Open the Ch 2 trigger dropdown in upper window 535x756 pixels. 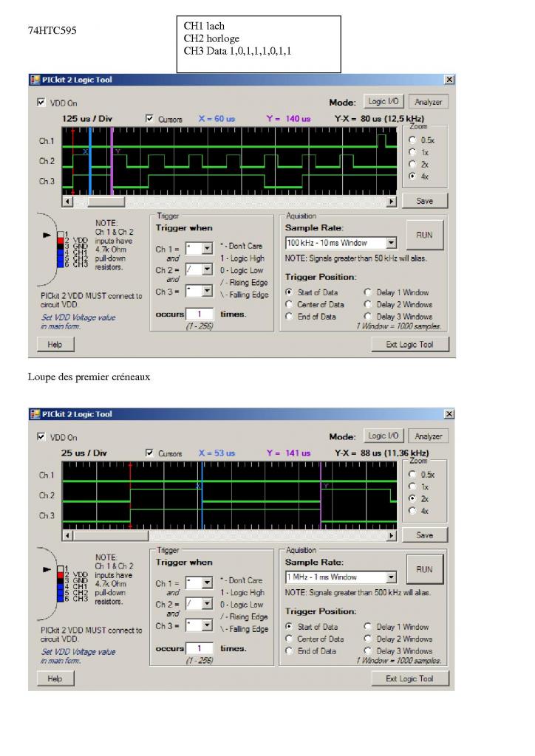208,269
